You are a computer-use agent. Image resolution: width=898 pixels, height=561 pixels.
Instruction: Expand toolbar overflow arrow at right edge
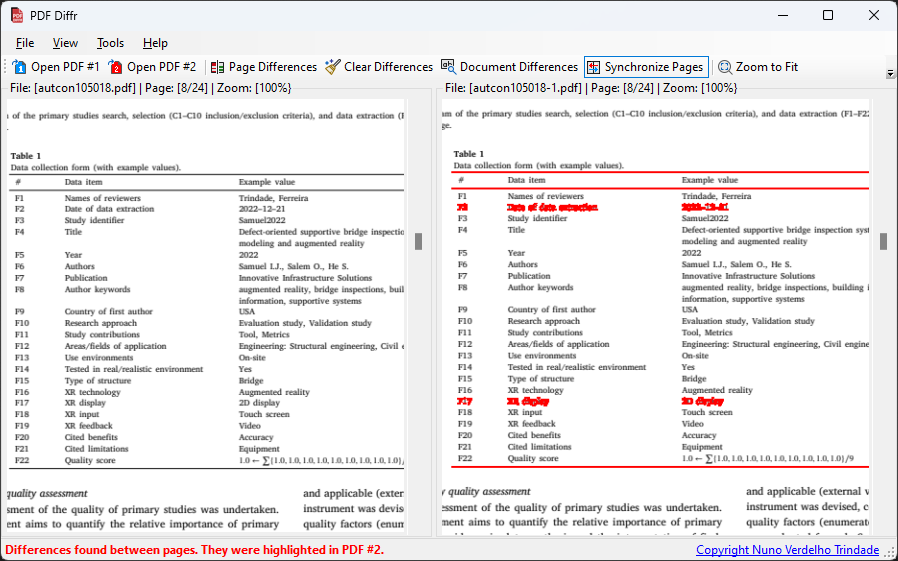(890, 73)
